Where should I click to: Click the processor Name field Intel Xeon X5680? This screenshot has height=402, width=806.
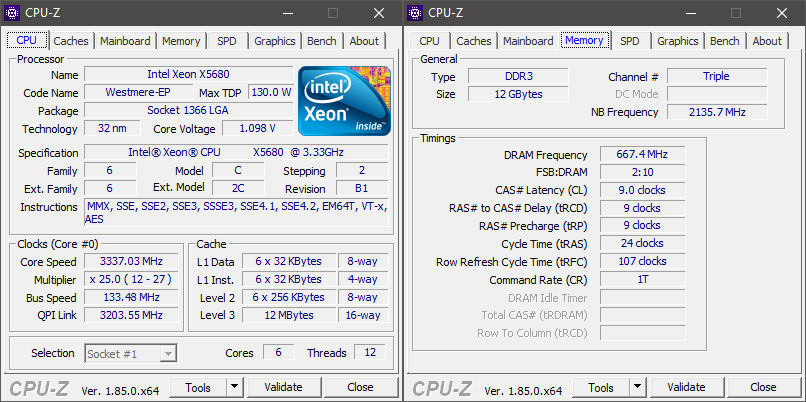(189, 74)
